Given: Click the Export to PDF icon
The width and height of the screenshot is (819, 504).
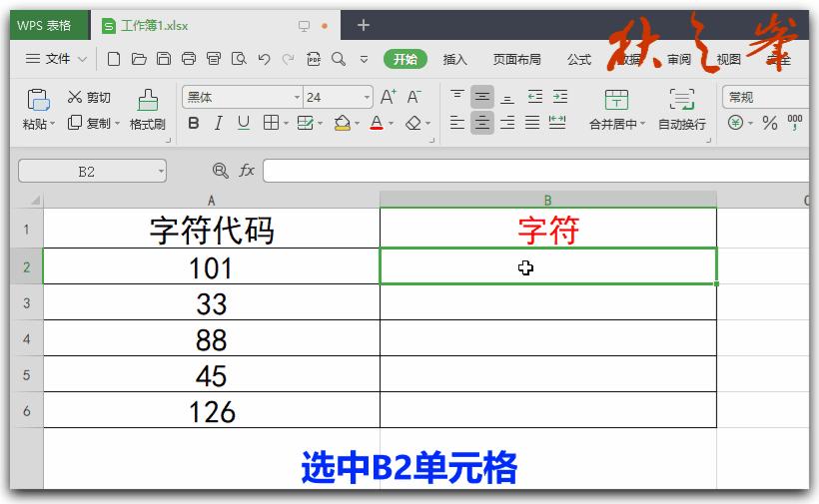Looking at the screenshot, I should click(314, 59).
